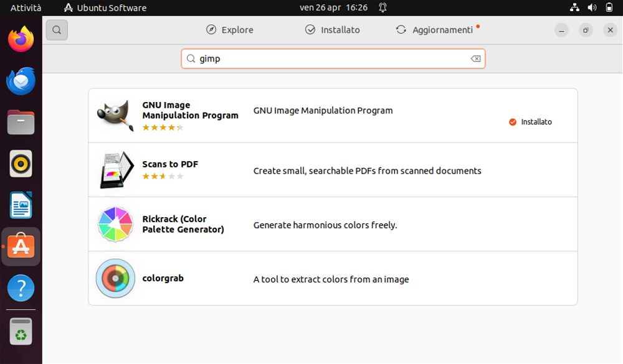The image size is (623, 364).
Task: Click the network status icon
Action: coord(574,7)
